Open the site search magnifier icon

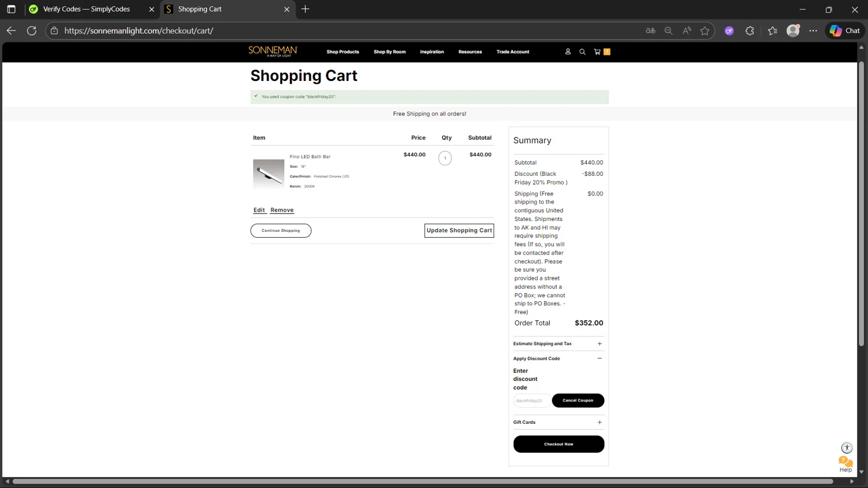pos(582,51)
